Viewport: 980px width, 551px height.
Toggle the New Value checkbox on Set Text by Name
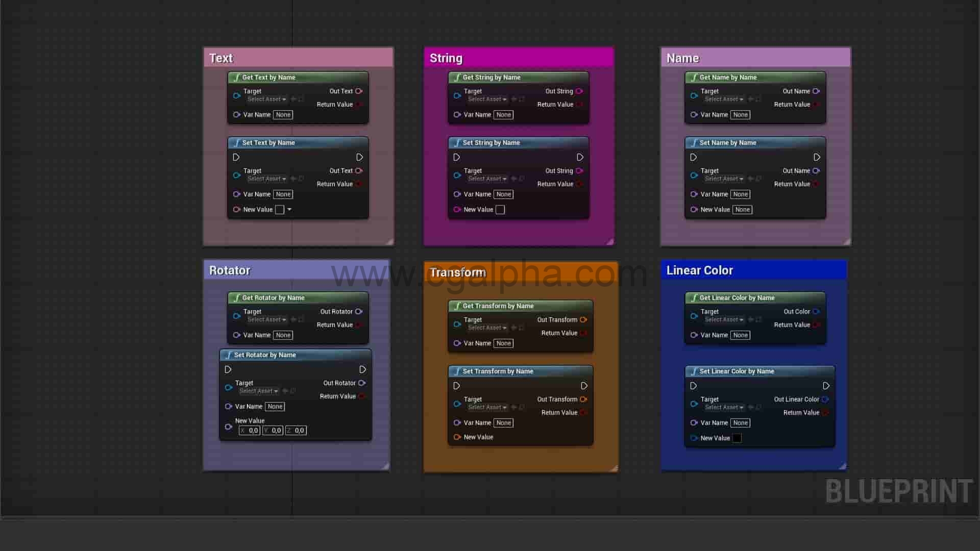coord(279,209)
